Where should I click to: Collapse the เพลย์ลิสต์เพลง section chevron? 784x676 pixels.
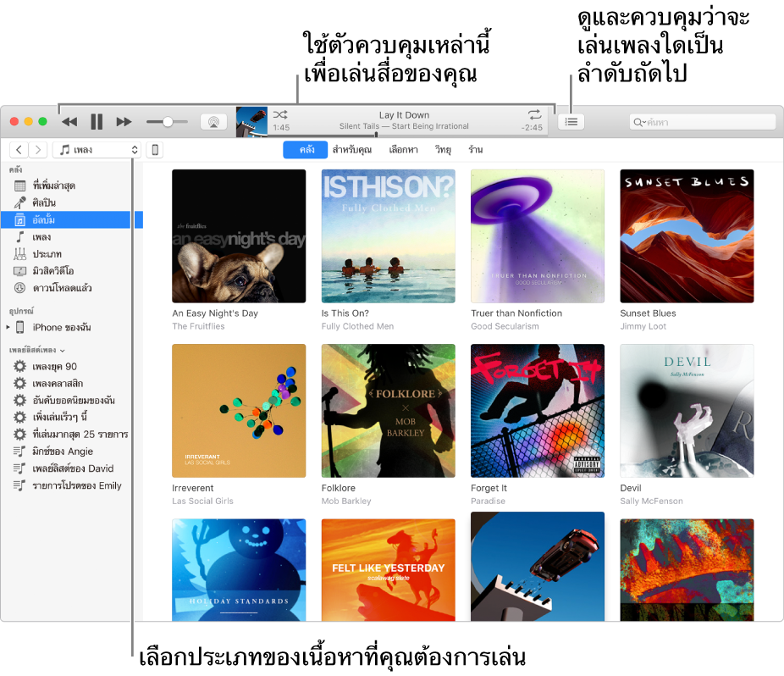(63, 350)
